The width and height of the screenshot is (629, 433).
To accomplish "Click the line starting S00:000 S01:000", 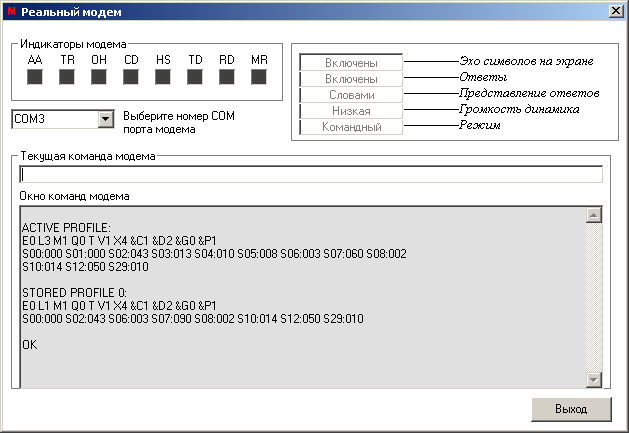I will click(x=214, y=254).
